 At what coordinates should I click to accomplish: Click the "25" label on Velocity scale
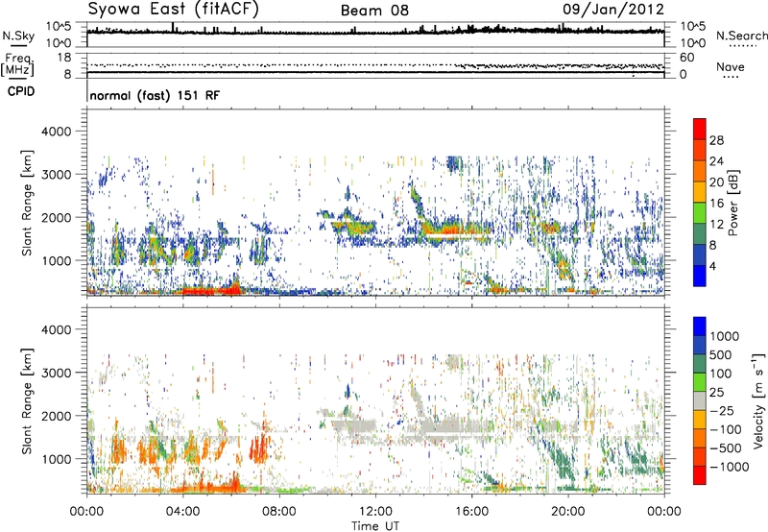coord(716,393)
